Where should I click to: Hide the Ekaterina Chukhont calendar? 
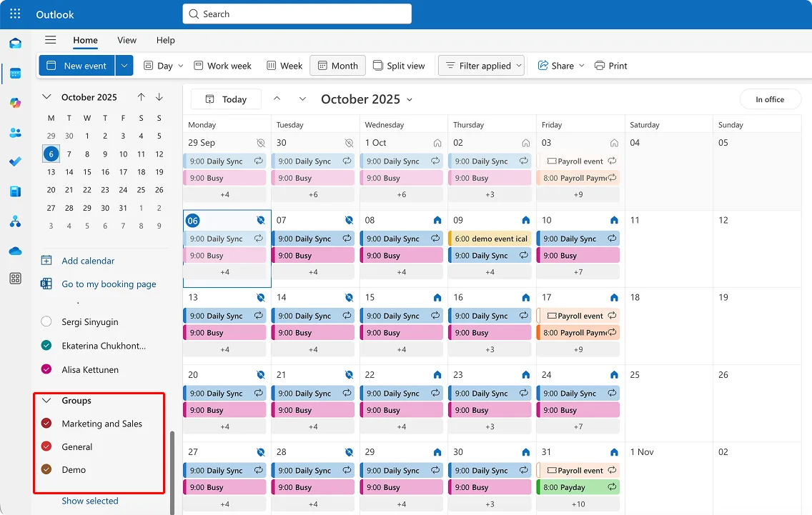click(45, 346)
